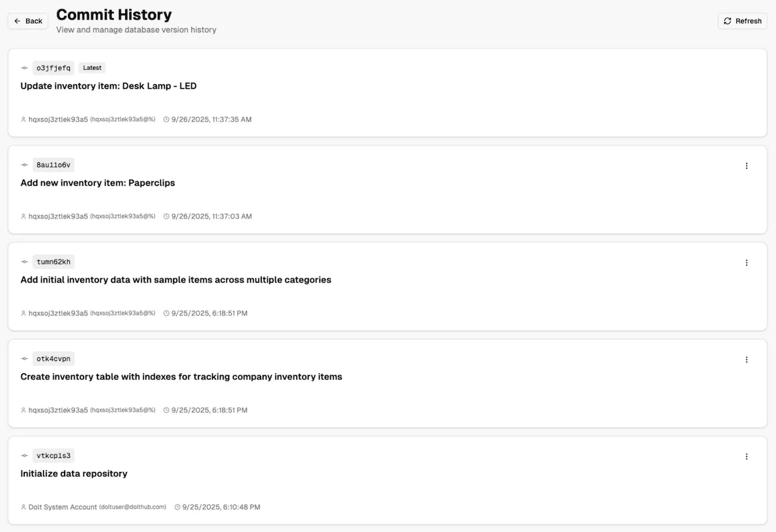Click the user icon beside Dolt System Account
Viewport: 776px width, 532px height.
(23, 506)
